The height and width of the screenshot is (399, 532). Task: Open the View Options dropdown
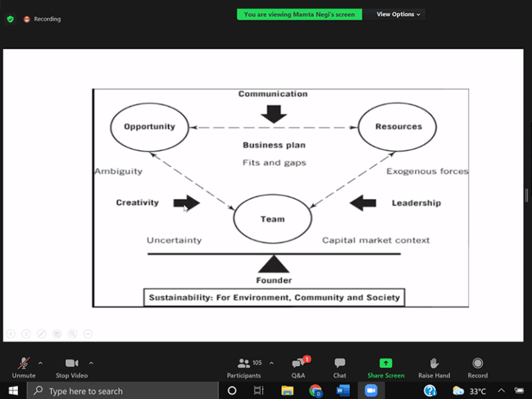(398, 14)
